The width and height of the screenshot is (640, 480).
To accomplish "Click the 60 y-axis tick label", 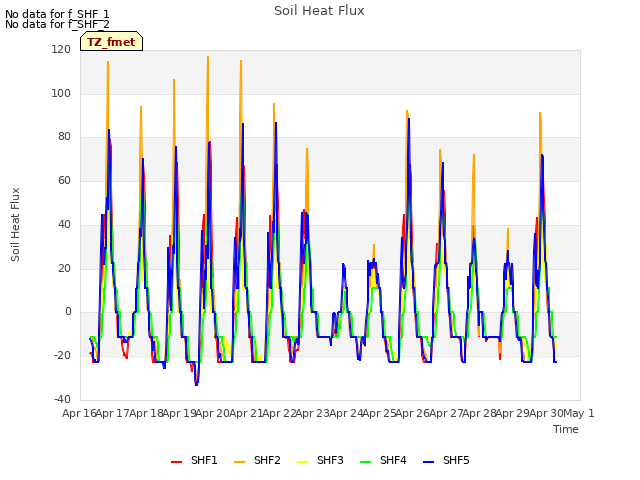I will pos(64,180).
